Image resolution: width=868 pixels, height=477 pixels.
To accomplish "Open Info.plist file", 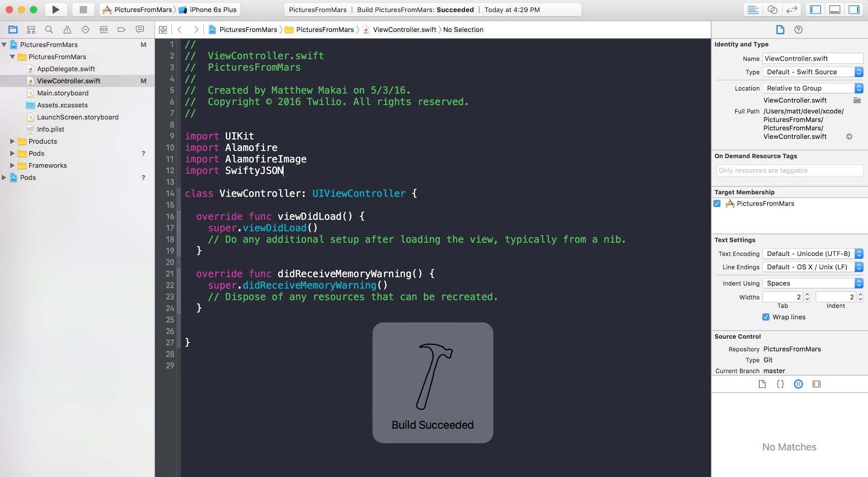I will (50, 129).
